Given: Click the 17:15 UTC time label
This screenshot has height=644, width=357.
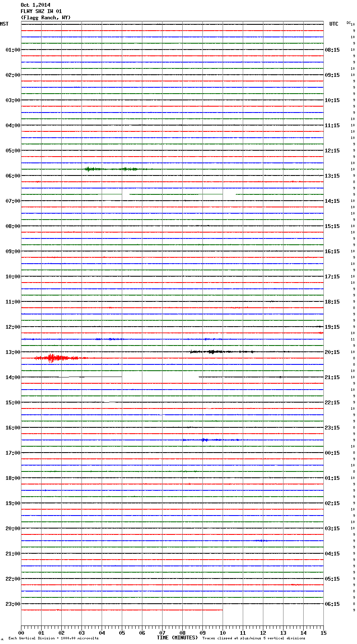Looking at the screenshot, I should pos(332,277).
